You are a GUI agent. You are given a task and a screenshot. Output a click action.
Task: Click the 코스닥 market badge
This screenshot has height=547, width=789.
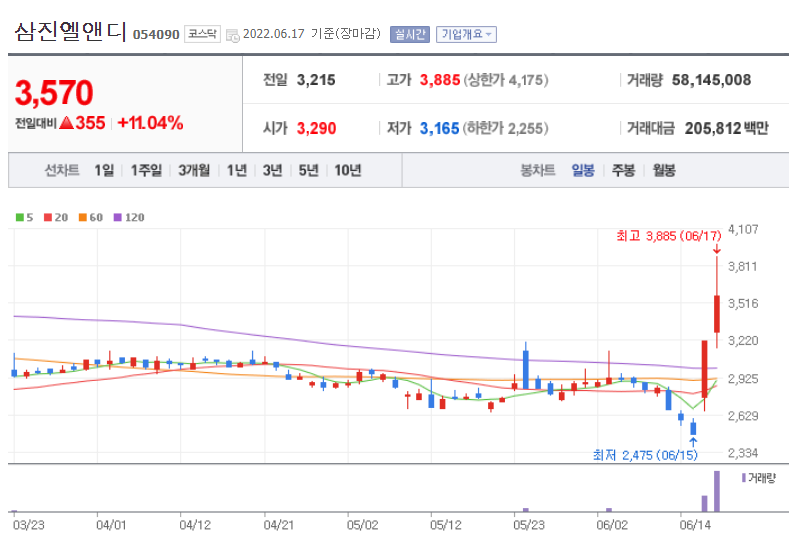point(202,34)
